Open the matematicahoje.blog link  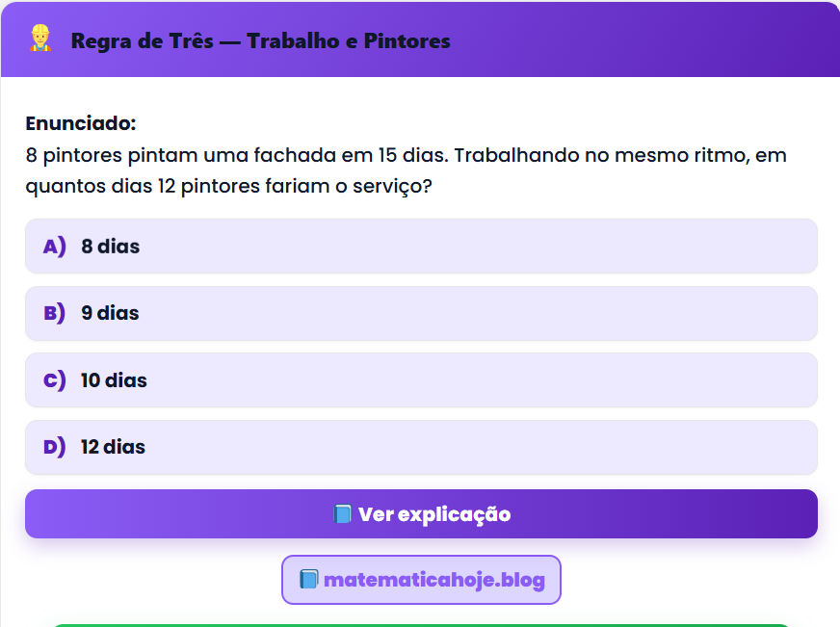421,579
